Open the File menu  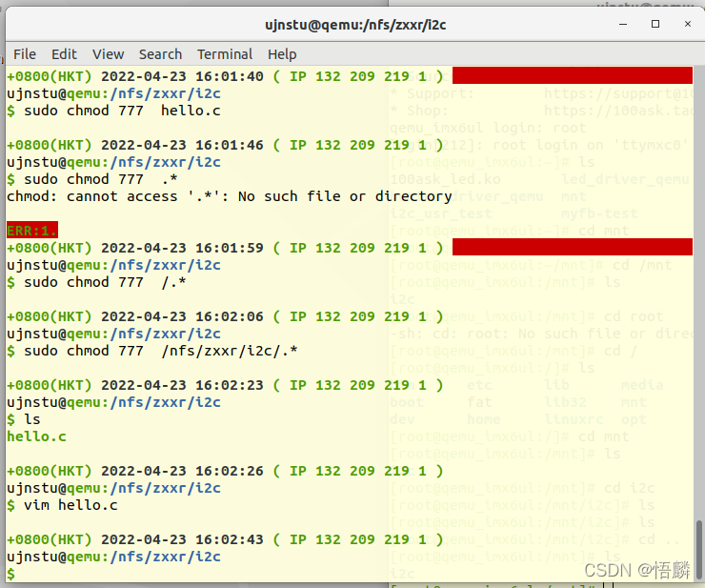click(24, 54)
